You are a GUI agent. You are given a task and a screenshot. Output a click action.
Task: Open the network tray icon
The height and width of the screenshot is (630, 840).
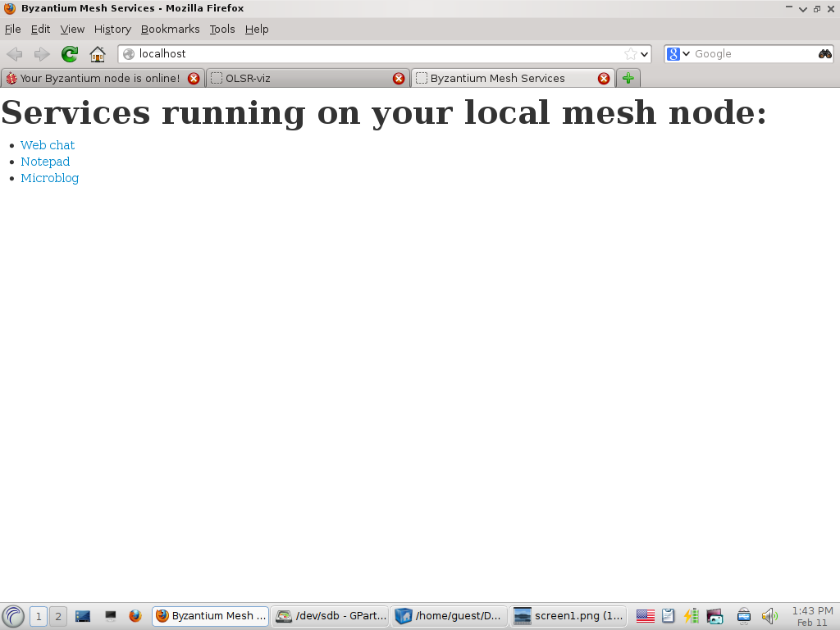coord(744,616)
